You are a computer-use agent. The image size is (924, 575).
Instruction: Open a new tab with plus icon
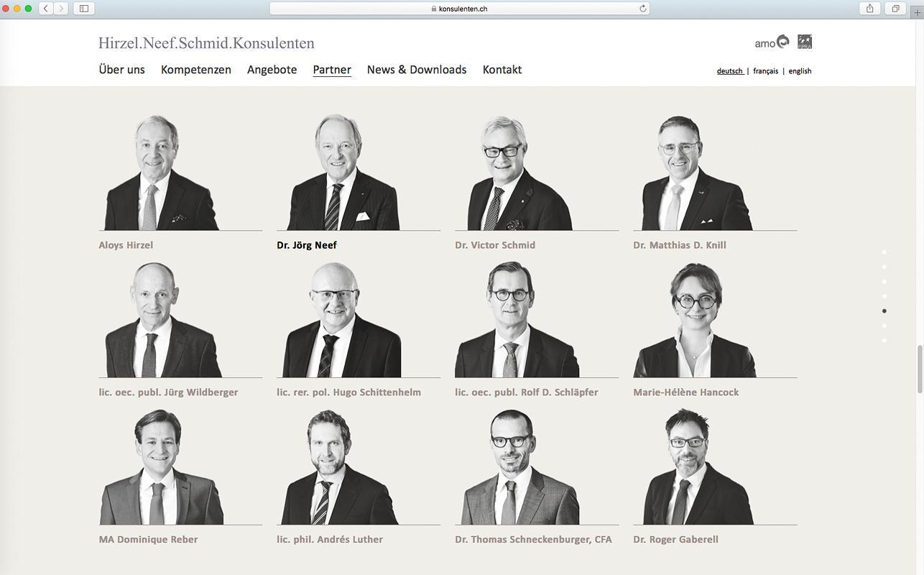pyautogui.click(x=918, y=10)
